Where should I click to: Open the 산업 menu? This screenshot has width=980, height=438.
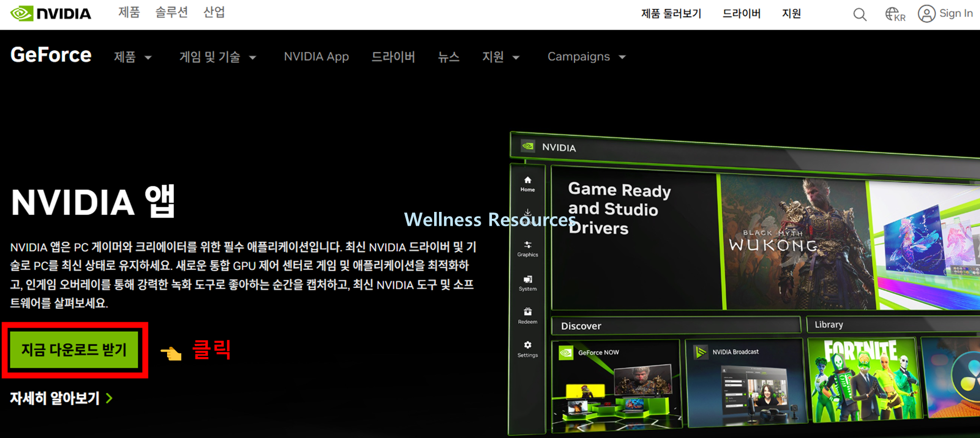[214, 12]
